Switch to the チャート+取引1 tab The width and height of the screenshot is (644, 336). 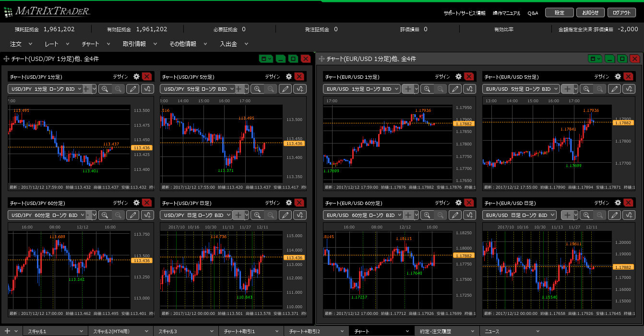pyautogui.click(x=251, y=331)
